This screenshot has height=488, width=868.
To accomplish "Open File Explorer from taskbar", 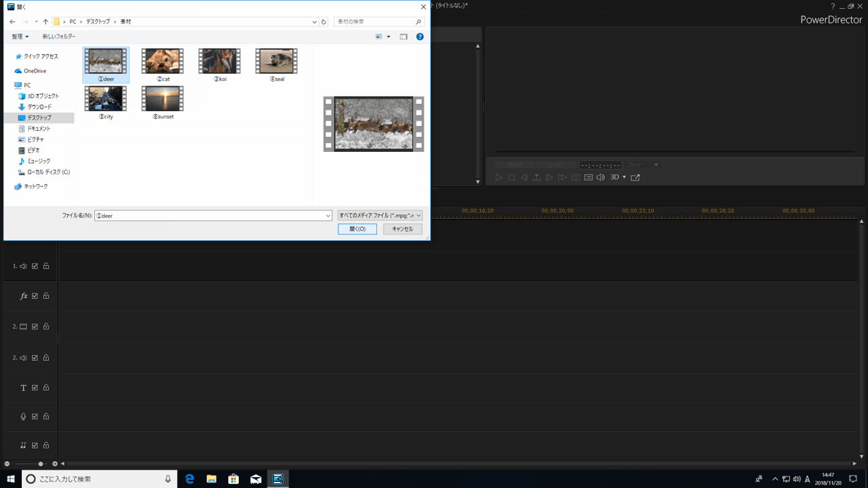I will pyautogui.click(x=212, y=479).
